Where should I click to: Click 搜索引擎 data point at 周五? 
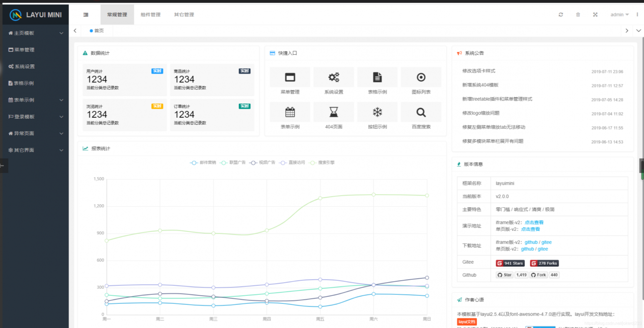(320, 198)
